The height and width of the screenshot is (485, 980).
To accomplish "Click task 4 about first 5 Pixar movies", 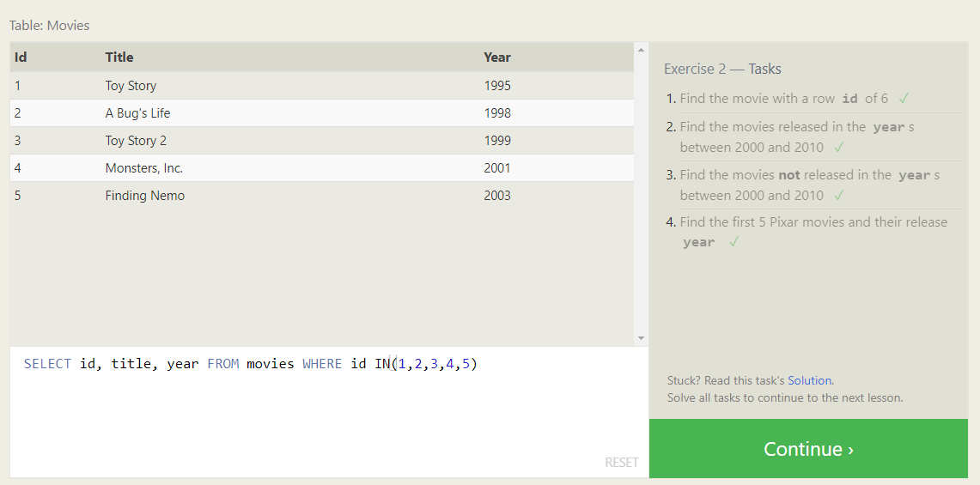I will 813,232.
